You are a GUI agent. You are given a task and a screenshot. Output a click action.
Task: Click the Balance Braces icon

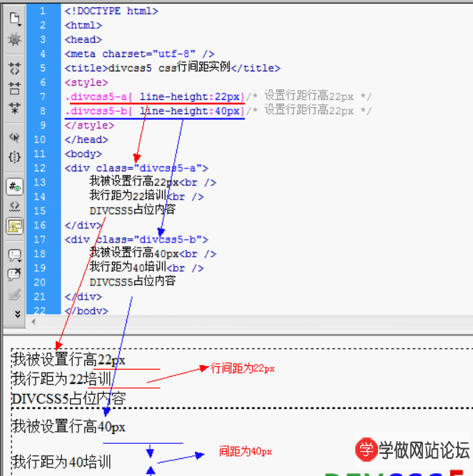click(14, 157)
